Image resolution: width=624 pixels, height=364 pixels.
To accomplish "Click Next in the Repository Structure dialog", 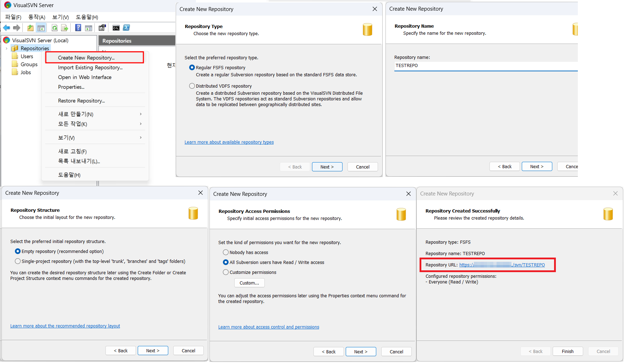I will point(153,351).
